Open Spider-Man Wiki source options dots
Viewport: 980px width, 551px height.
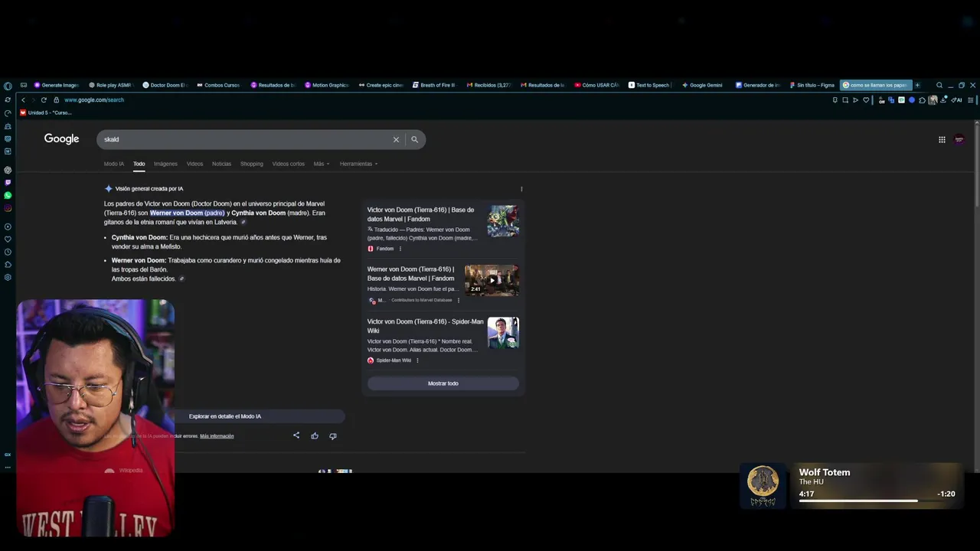(x=417, y=360)
